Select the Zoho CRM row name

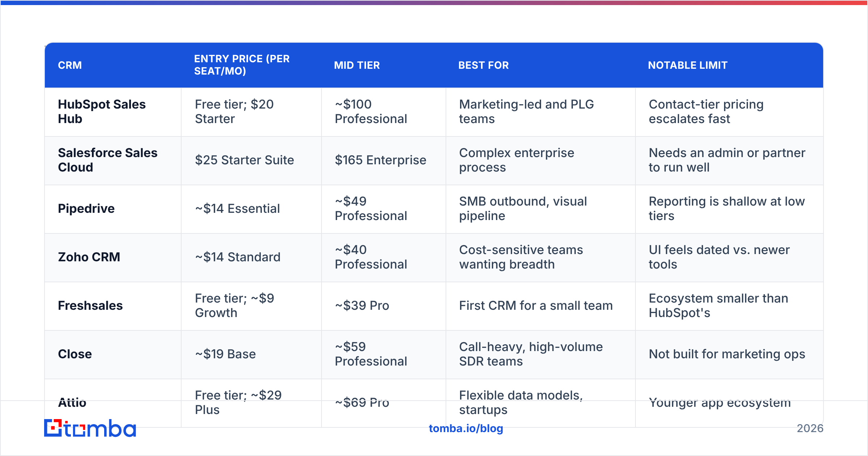click(x=89, y=257)
